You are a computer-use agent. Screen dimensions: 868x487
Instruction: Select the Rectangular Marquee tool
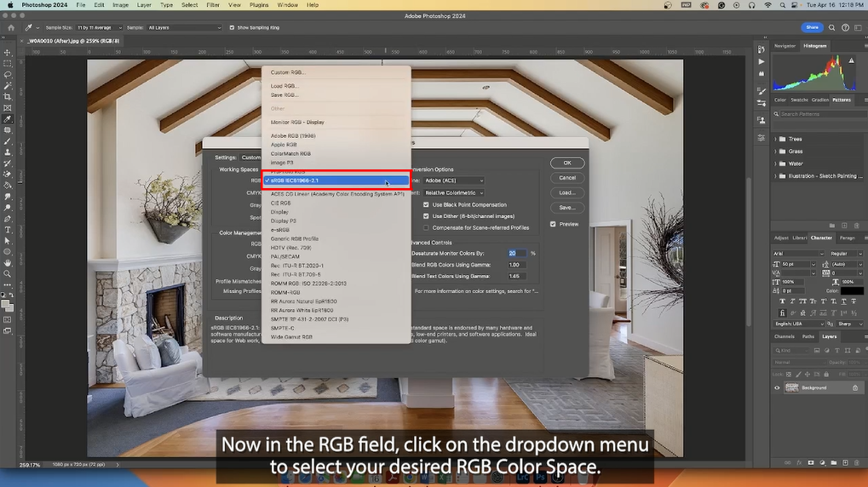click(8, 64)
